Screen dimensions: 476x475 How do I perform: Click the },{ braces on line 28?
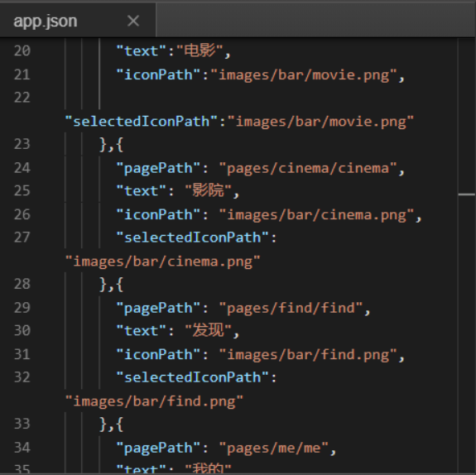(x=112, y=285)
